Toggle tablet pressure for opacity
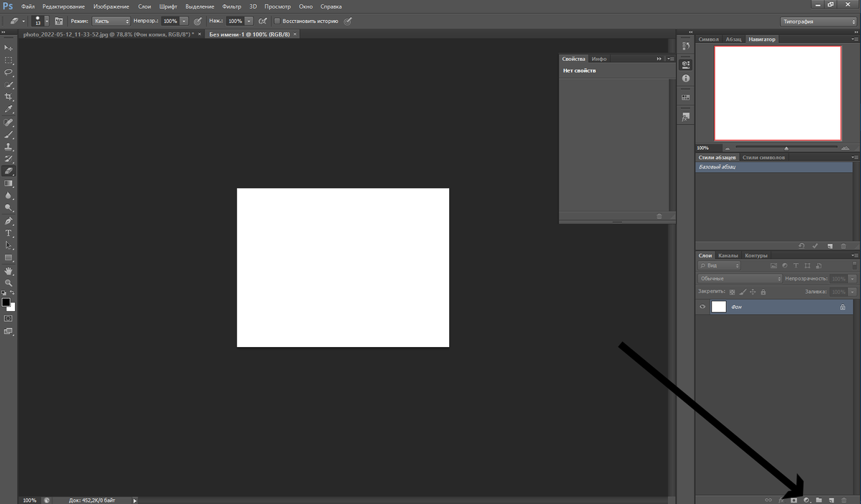 click(x=198, y=22)
